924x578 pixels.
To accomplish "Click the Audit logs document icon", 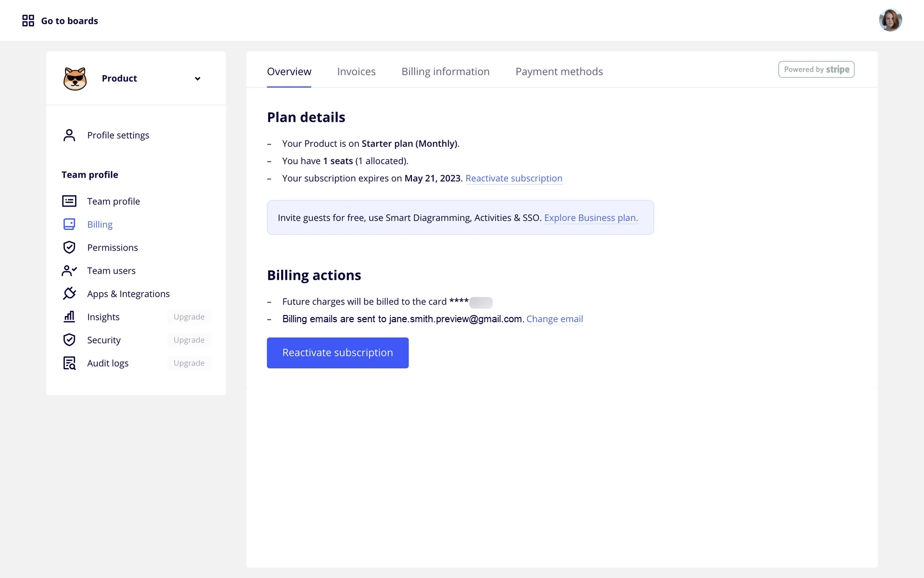I will pos(69,363).
